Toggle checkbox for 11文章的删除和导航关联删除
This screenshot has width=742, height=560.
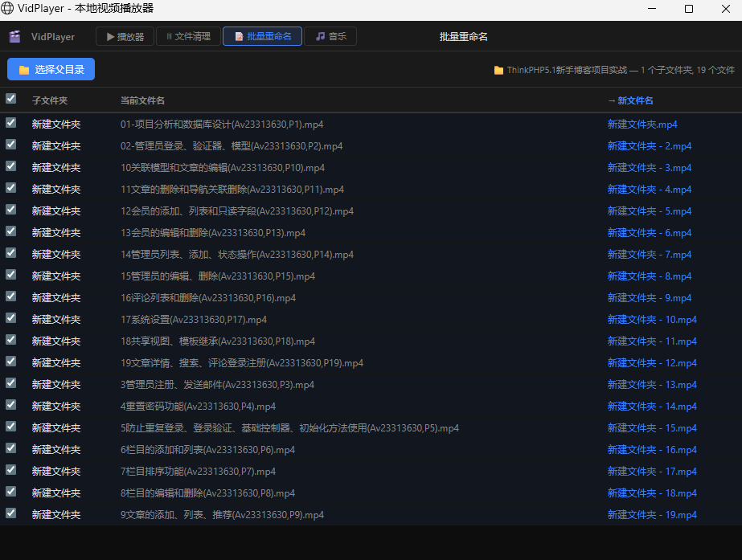[x=11, y=188]
